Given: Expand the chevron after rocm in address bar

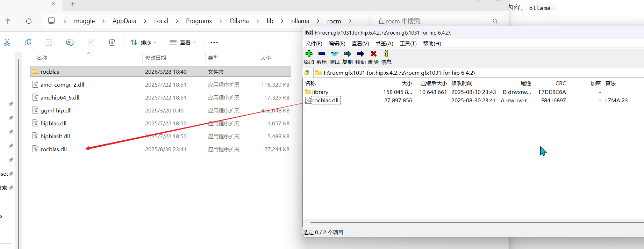Looking at the screenshot, I should 350,21.
